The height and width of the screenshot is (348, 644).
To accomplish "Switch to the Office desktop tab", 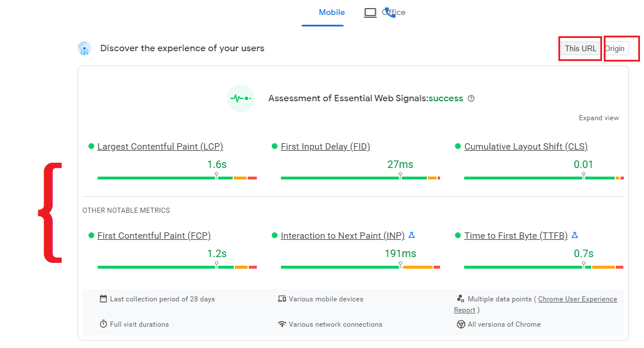I will (x=394, y=12).
